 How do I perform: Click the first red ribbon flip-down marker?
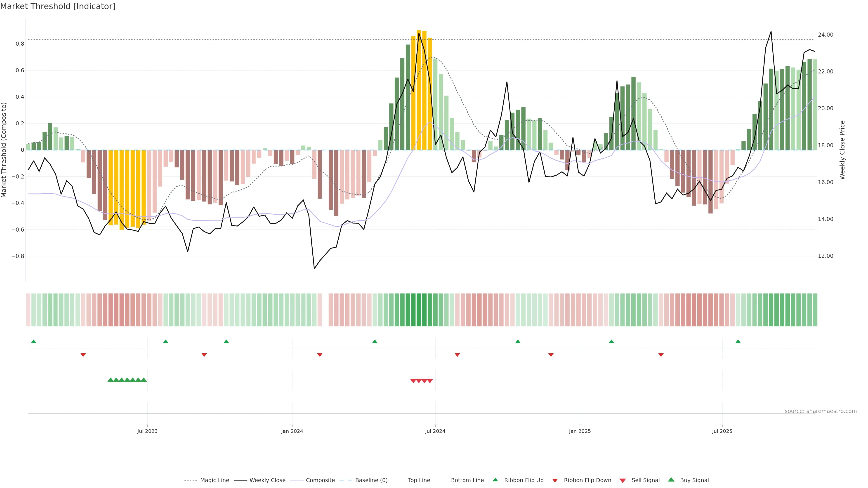click(x=83, y=355)
